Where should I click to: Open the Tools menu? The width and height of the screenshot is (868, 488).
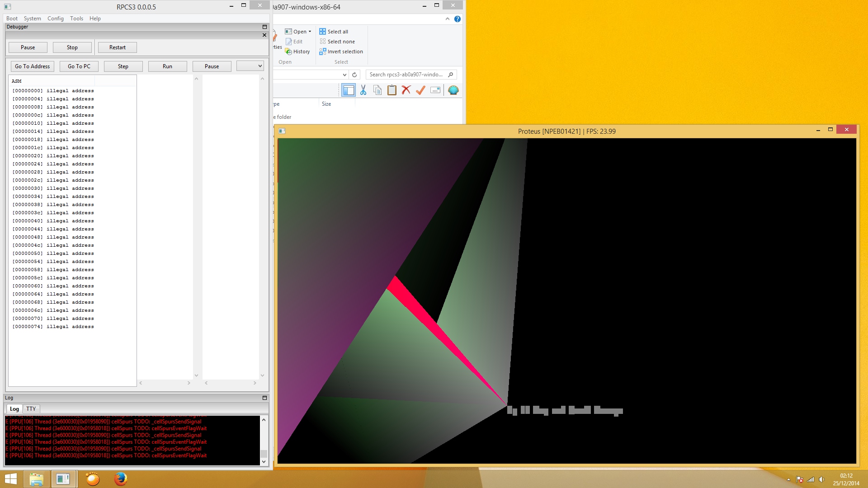coord(76,19)
